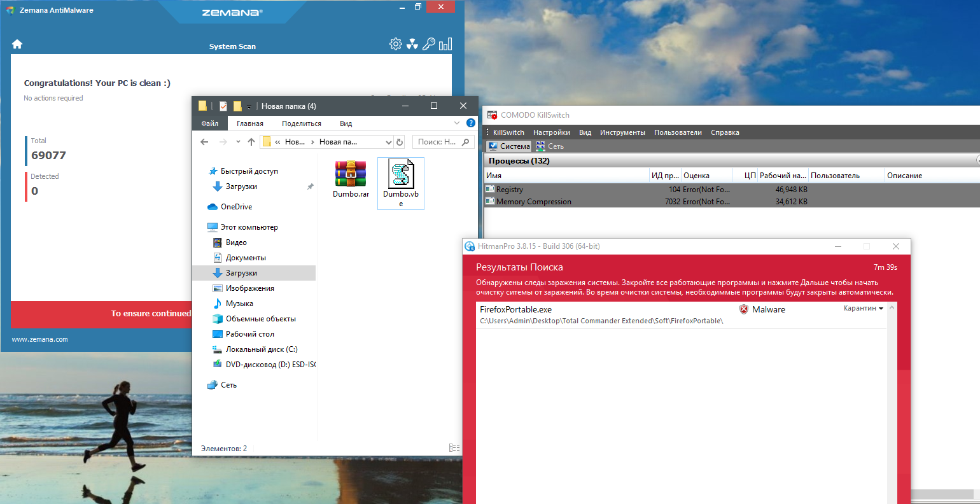Open the Главная ribbon tab
This screenshot has width=980, height=504.
(x=250, y=123)
